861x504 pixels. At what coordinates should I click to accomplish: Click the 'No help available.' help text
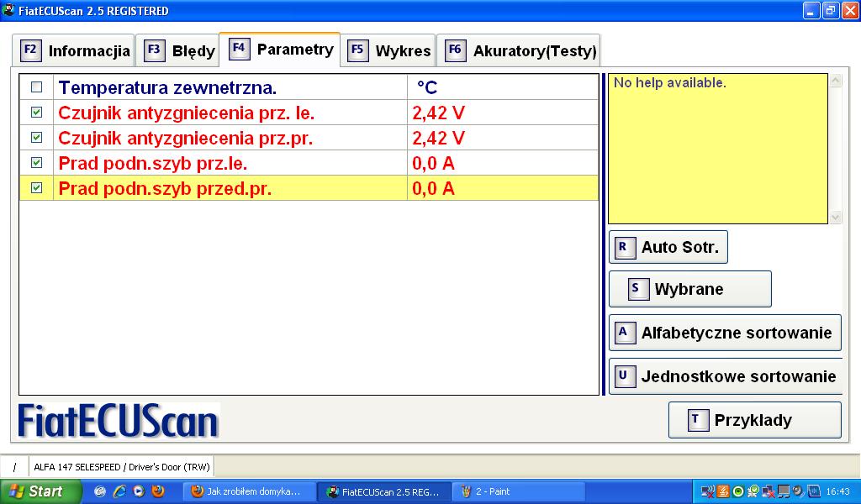670,83
